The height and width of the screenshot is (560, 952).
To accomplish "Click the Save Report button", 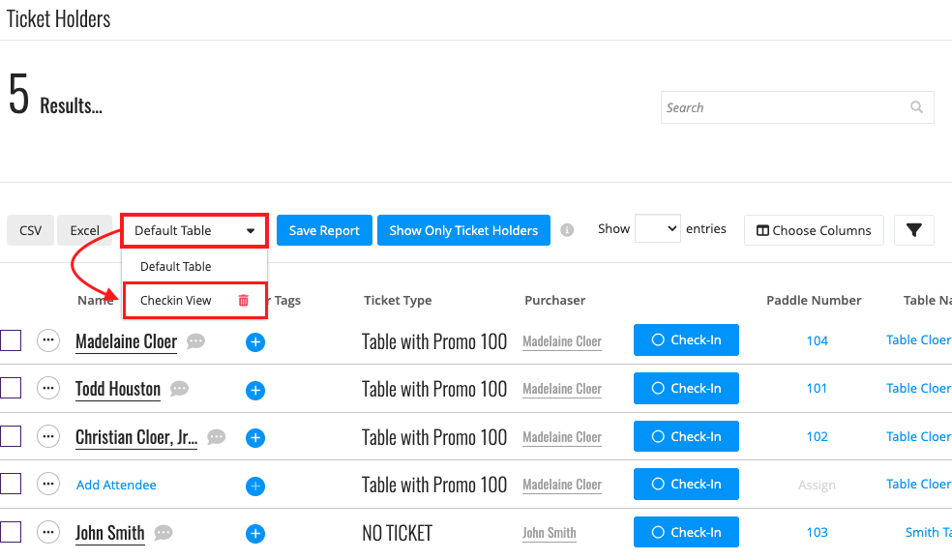I will coord(324,230).
